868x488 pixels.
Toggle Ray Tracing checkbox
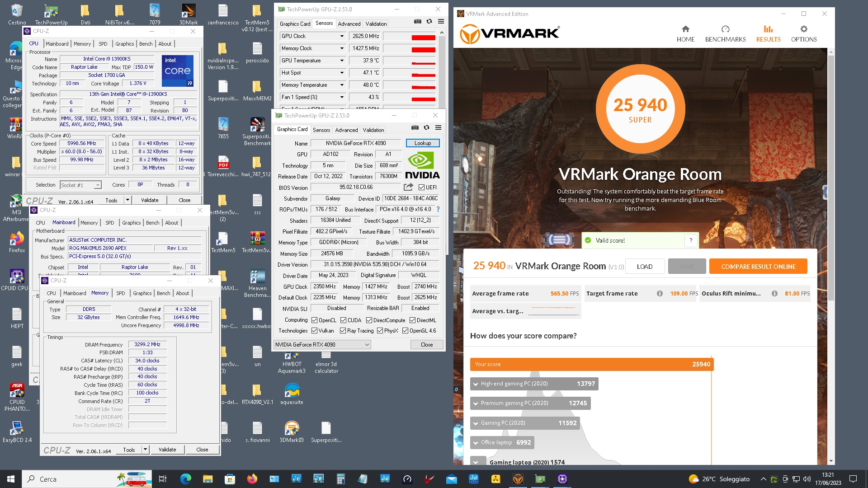[x=343, y=331]
